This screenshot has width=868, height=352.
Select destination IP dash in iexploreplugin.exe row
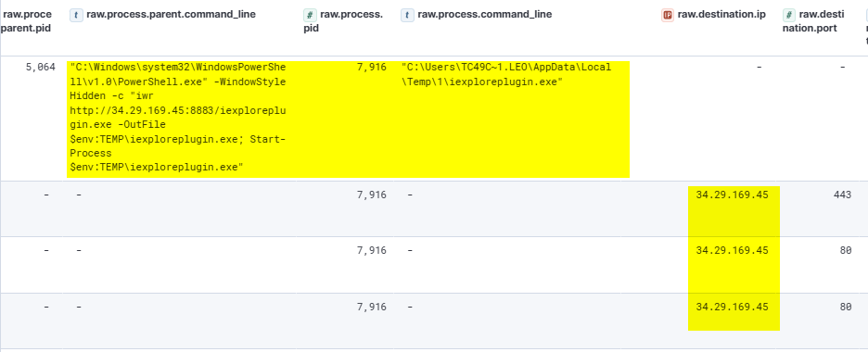[759, 68]
